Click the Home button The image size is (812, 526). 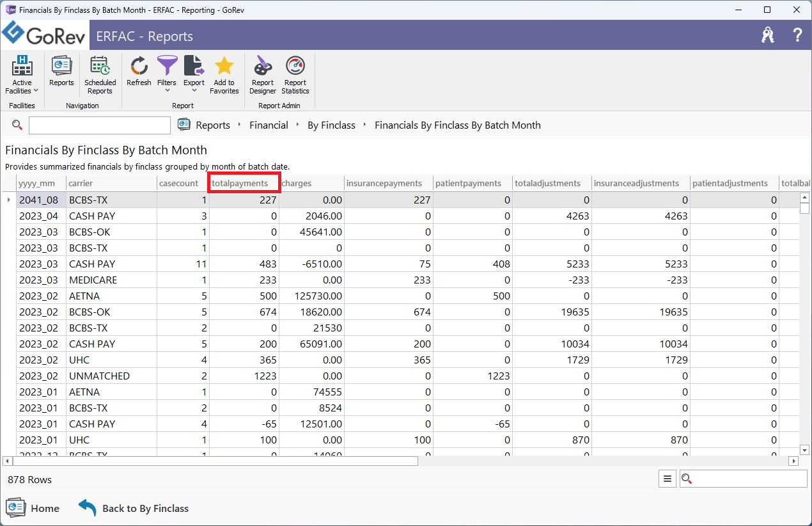pyautogui.click(x=33, y=508)
